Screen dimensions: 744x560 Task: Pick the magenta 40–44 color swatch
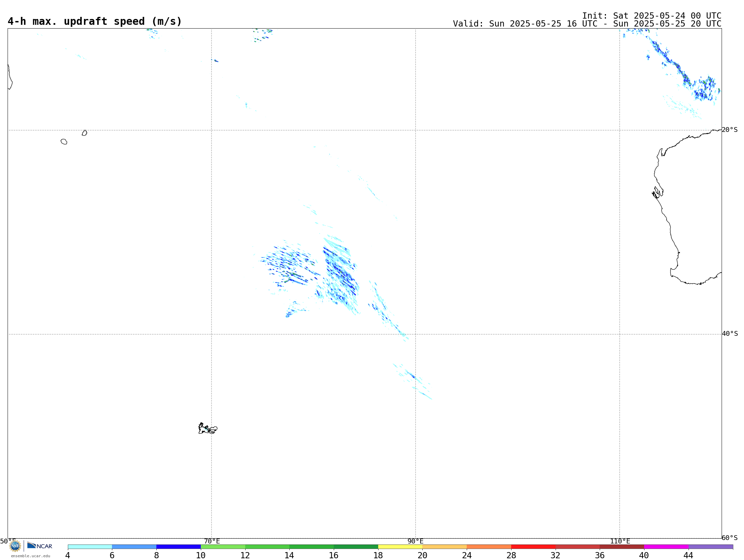(666, 547)
